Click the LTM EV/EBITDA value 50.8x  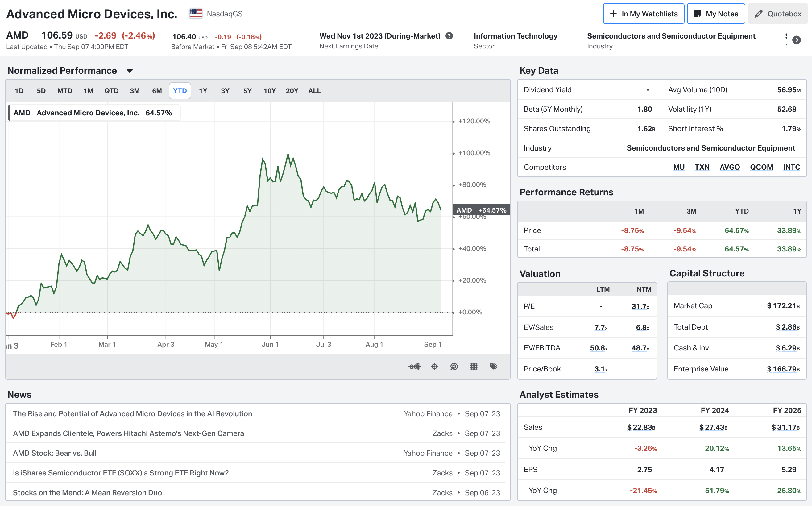click(x=599, y=348)
